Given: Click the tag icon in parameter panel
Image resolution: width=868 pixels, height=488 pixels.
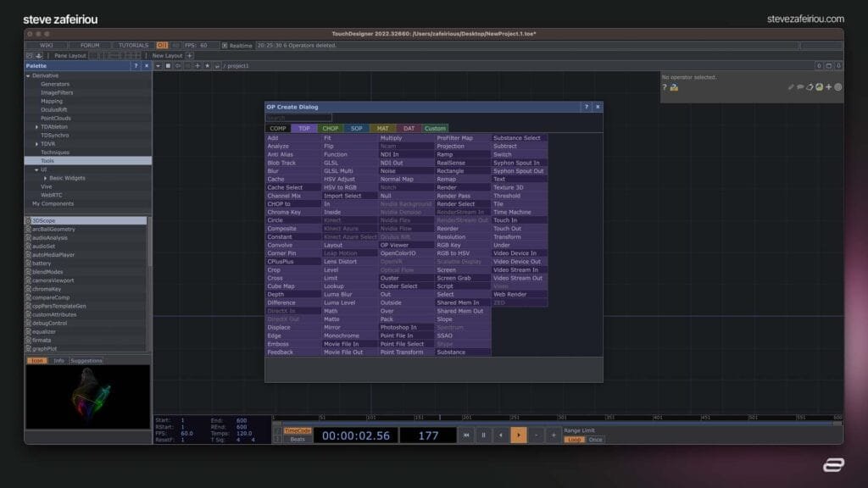Looking at the screenshot, I should 810,87.
